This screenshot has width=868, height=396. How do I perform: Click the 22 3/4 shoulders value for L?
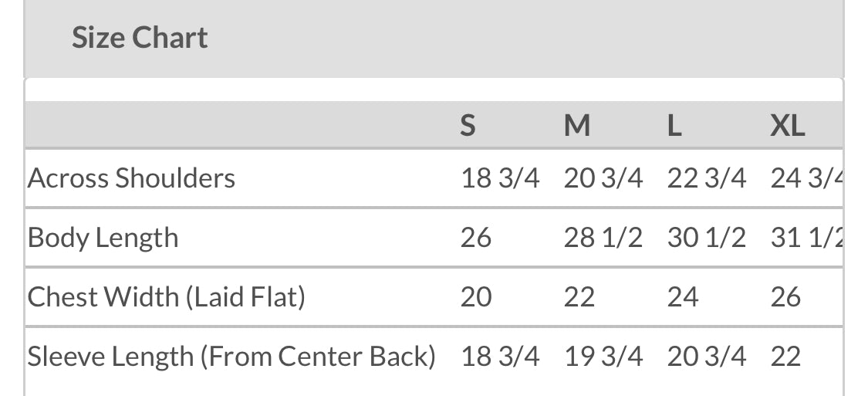706,178
